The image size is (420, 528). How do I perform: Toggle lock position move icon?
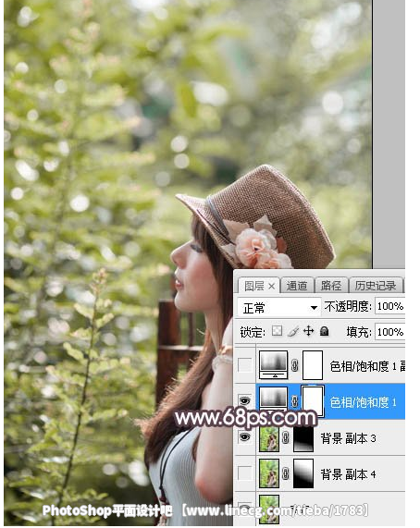point(308,331)
